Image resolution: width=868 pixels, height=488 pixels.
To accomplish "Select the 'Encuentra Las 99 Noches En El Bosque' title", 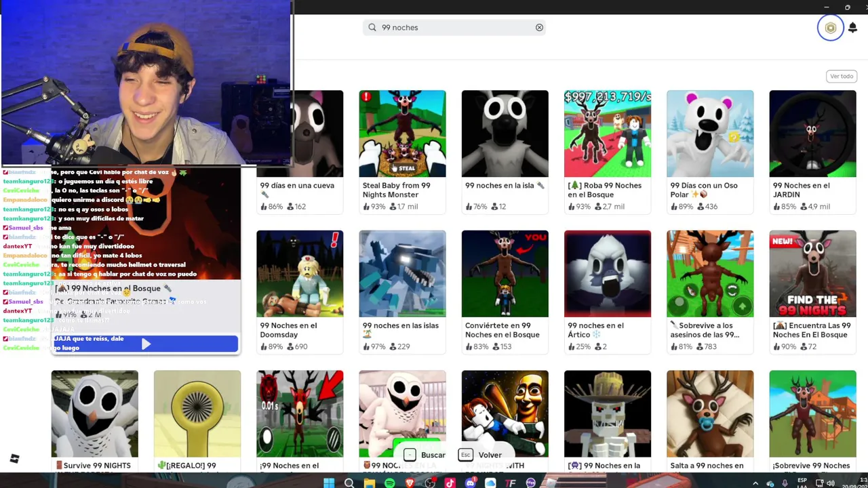I will click(812, 330).
